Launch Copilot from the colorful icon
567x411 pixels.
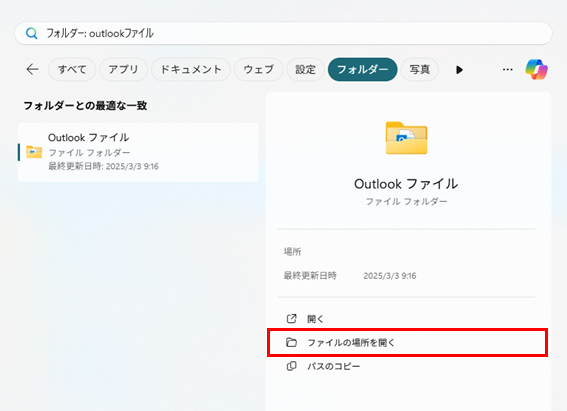pos(536,69)
